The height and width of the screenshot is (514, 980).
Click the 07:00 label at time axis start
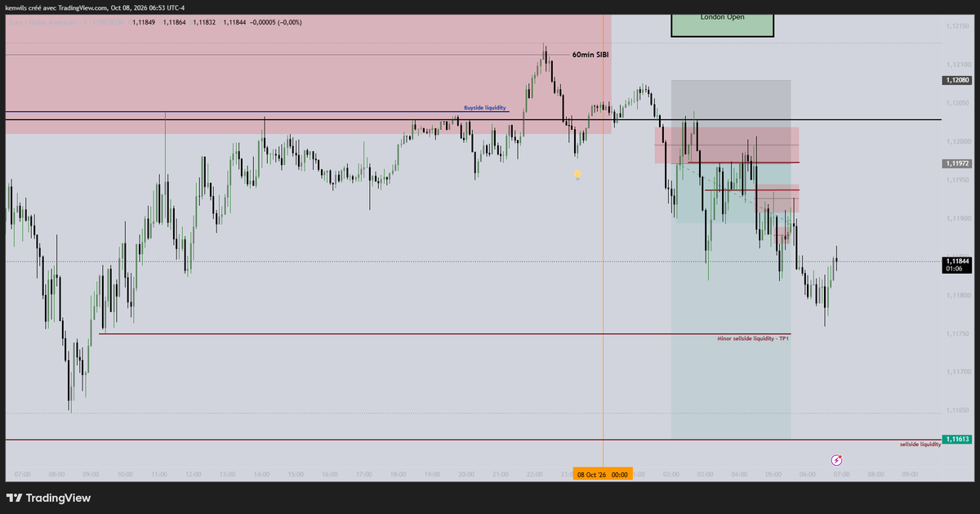tap(22, 474)
